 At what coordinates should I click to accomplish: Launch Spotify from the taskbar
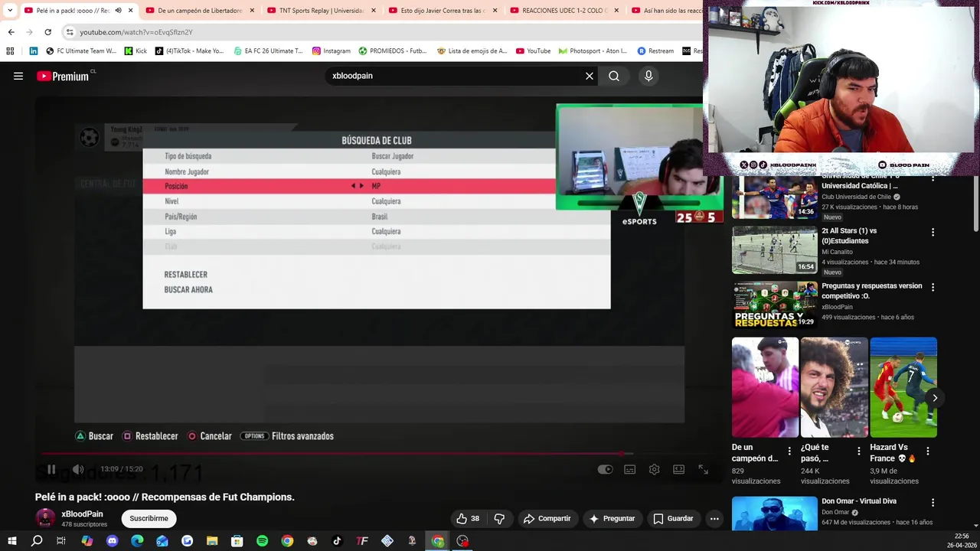(x=262, y=541)
